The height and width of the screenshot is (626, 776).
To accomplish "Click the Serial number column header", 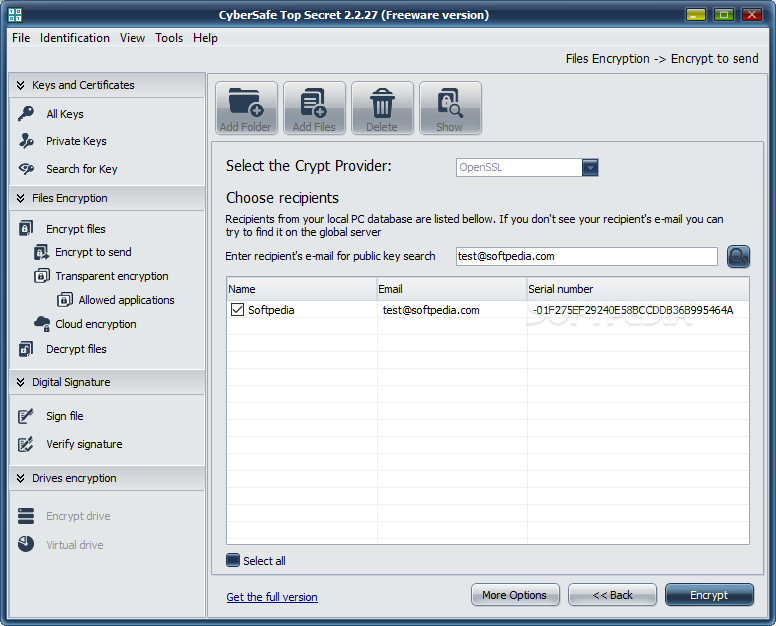I will click(638, 289).
